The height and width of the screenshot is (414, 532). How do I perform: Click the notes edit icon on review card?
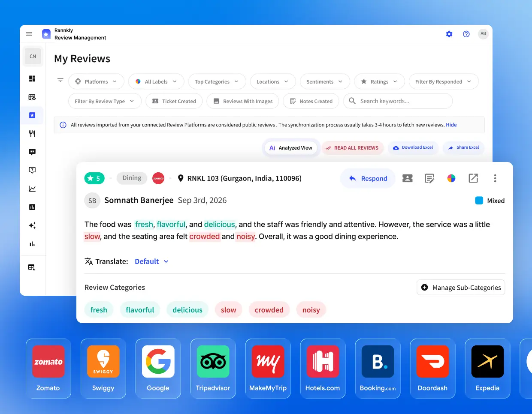tap(429, 178)
